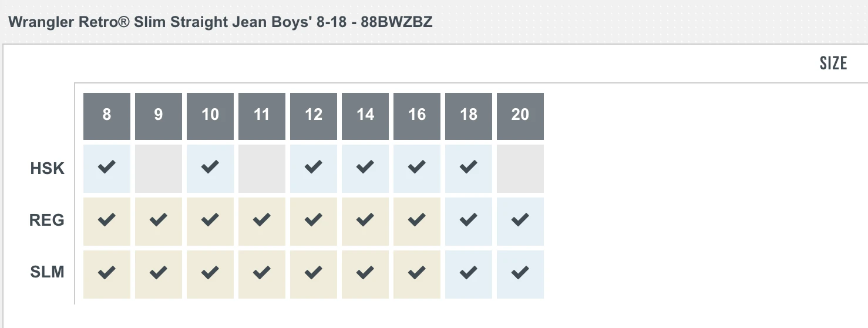The width and height of the screenshot is (868, 328).
Task: Click the REG row label
Action: [x=47, y=221]
